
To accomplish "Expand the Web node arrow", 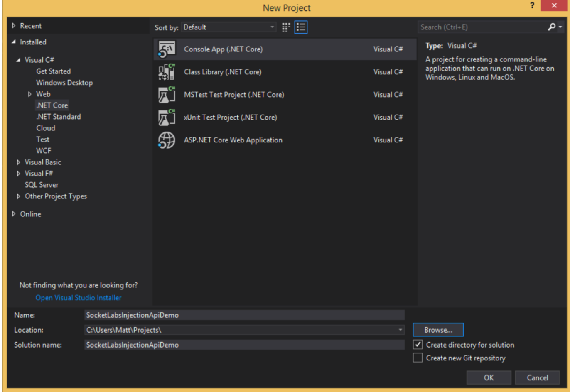I will pyautogui.click(x=29, y=94).
